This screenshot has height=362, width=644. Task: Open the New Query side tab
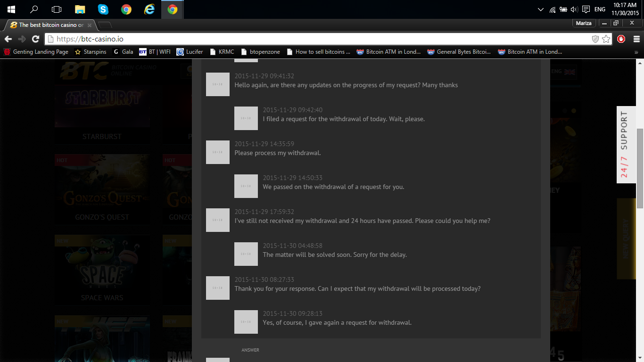click(x=626, y=239)
